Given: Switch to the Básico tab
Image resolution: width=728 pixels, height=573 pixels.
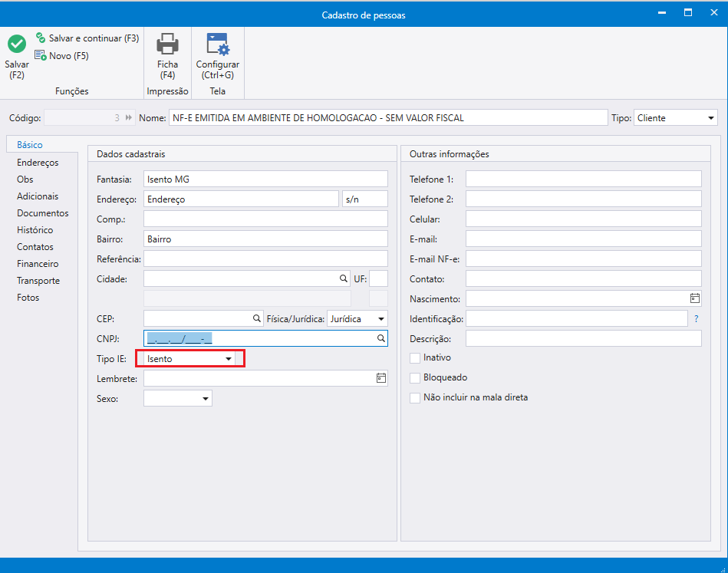Looking at the screenshot, I should [30, 145].
